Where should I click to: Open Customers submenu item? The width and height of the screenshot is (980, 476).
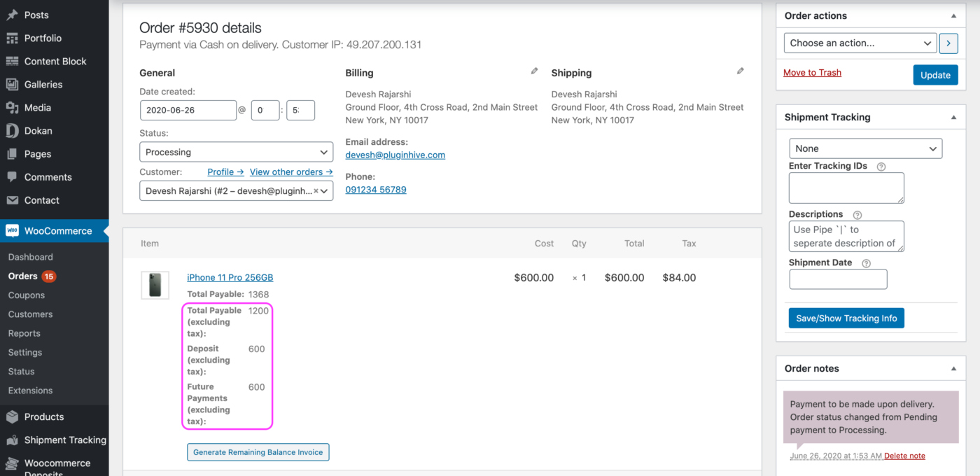coord(30,314)
